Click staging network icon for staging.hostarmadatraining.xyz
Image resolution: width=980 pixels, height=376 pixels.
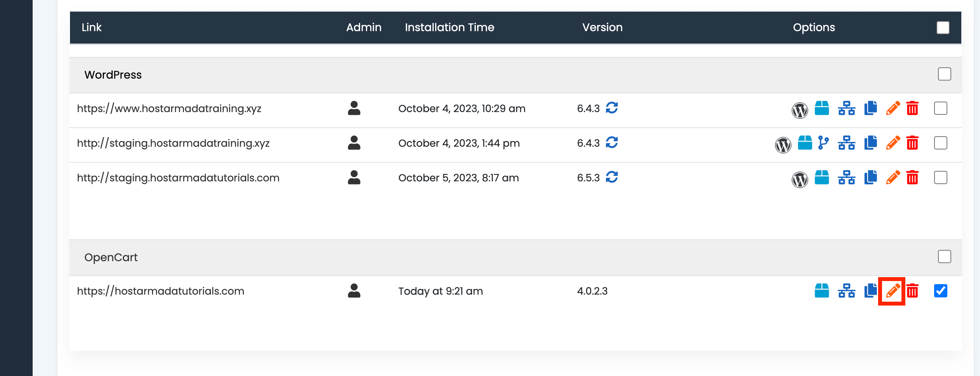[x=847, y=143]
